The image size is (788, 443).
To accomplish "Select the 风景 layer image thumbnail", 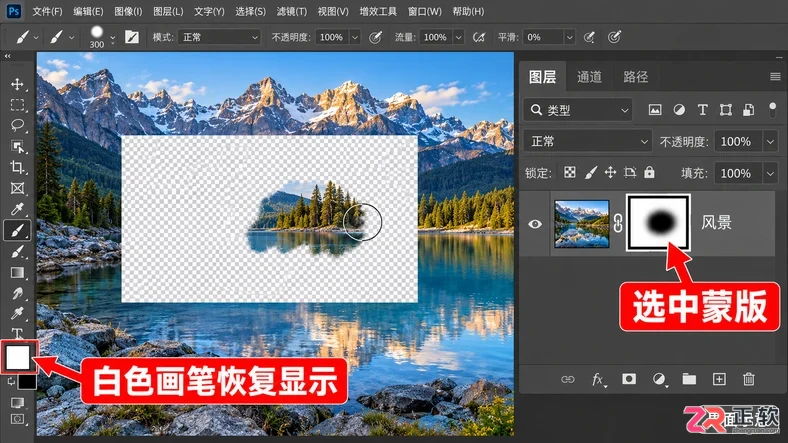I will click(581, 224).
